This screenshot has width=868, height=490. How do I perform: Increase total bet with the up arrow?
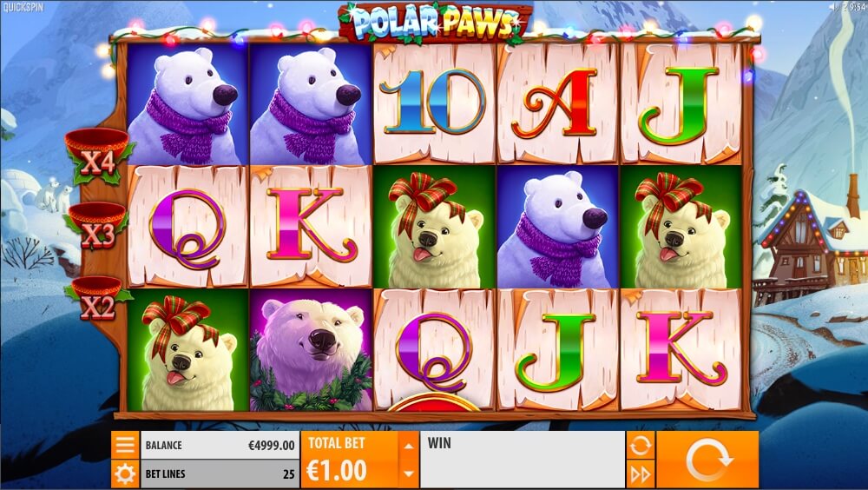[x=409, y=446]
